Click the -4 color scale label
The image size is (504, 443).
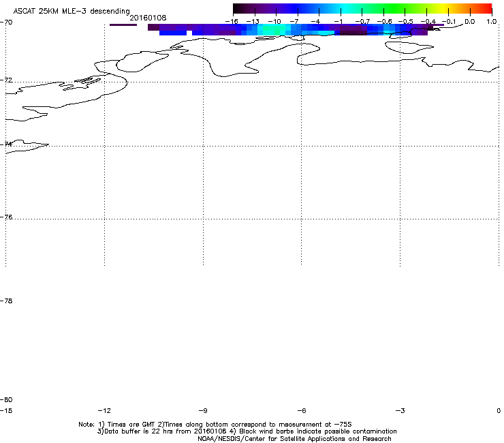click(x=316, y=22)
